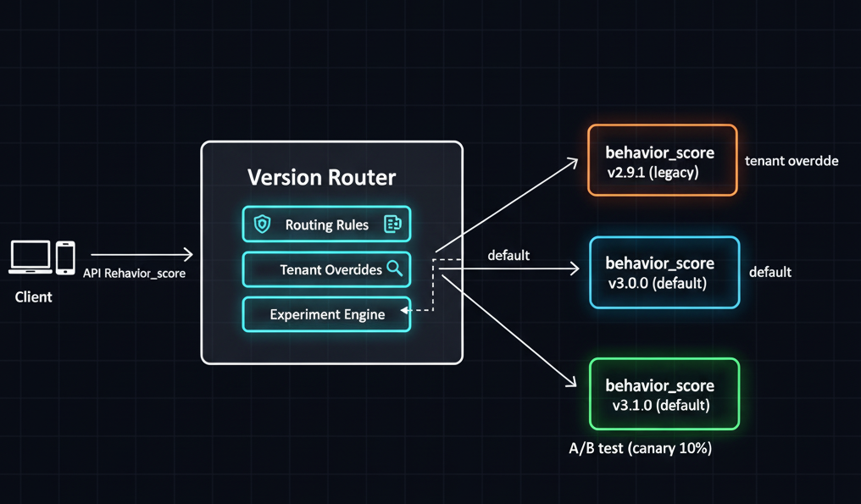Select the green behavior_score v3.1.0 node
Image resolution: width=861 pixels, height=504 pixels.
point(663,394)
